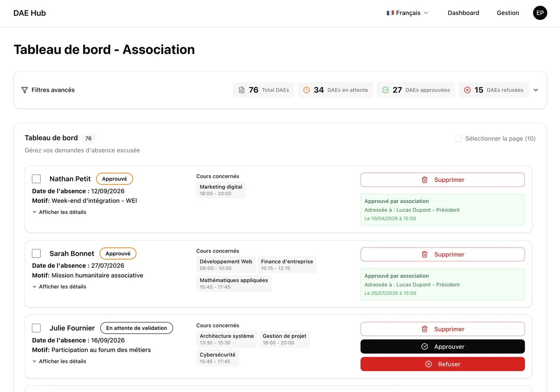Screen dimensions: 560x392
Task: Expand Afficher les détails for Julie Fournier
Action: click(59, 361)
